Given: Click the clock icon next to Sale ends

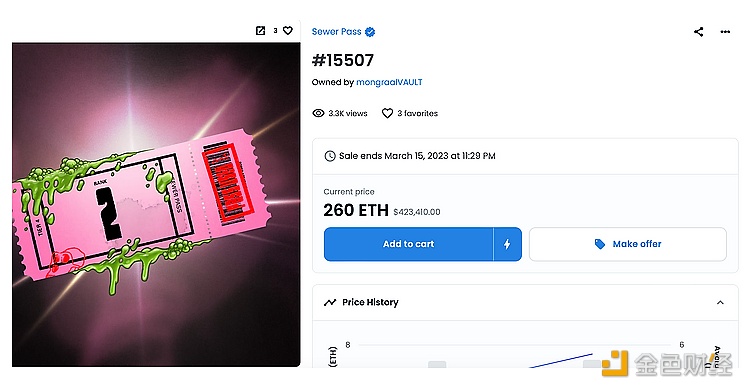Looking at the screenshot, I should click(x=330, y=156).
